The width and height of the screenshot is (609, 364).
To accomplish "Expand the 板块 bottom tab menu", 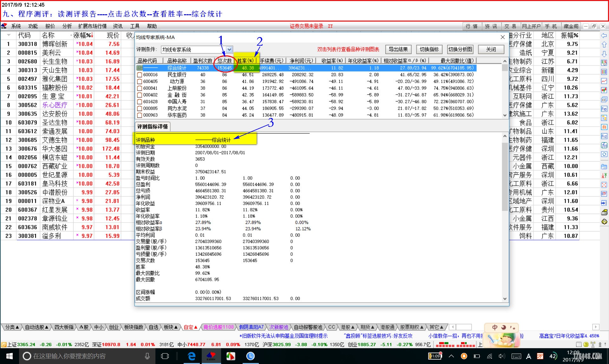I will [171, 327].
